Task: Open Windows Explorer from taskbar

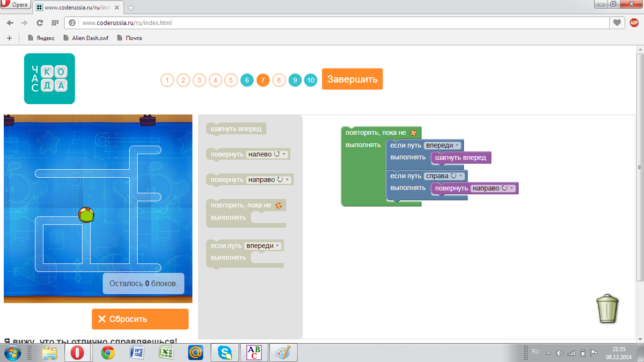Action: point(49,353)
